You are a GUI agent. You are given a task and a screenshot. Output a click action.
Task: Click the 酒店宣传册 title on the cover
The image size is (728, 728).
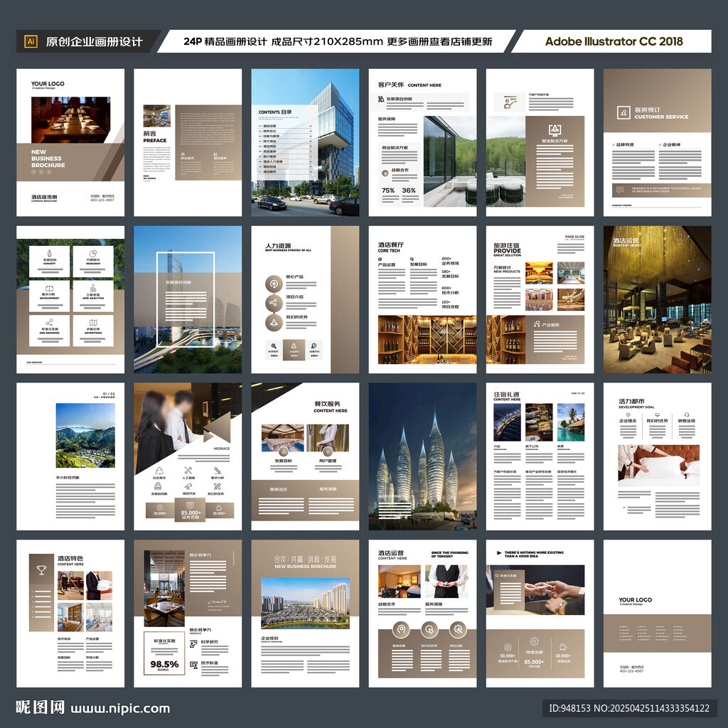tap(44, 197)
